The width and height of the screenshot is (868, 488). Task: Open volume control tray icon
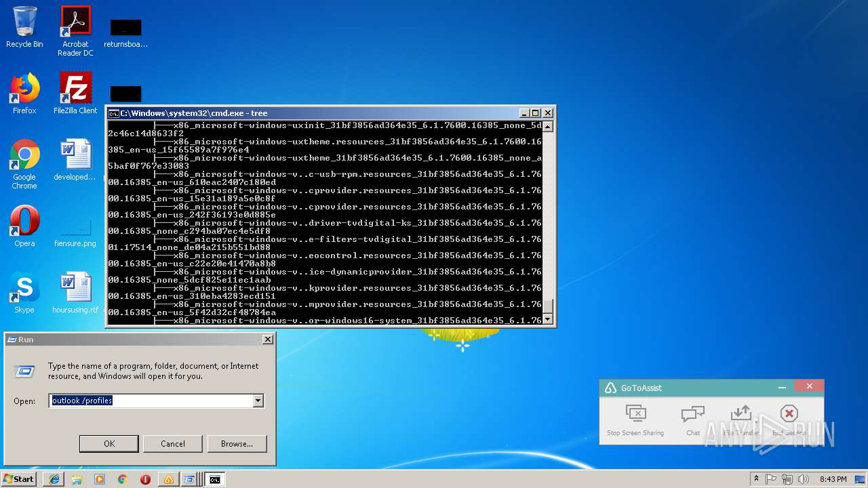click(x=803, y=479)
